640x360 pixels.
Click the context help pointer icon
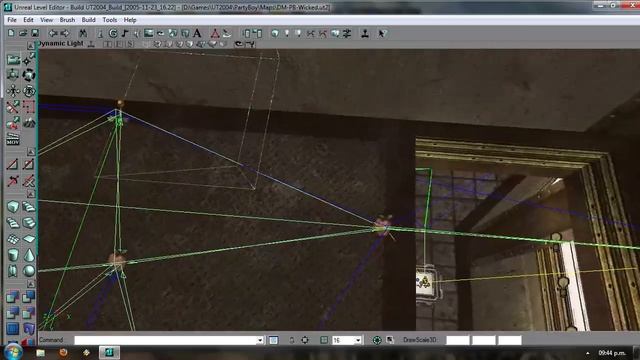[x=382, y=33]
